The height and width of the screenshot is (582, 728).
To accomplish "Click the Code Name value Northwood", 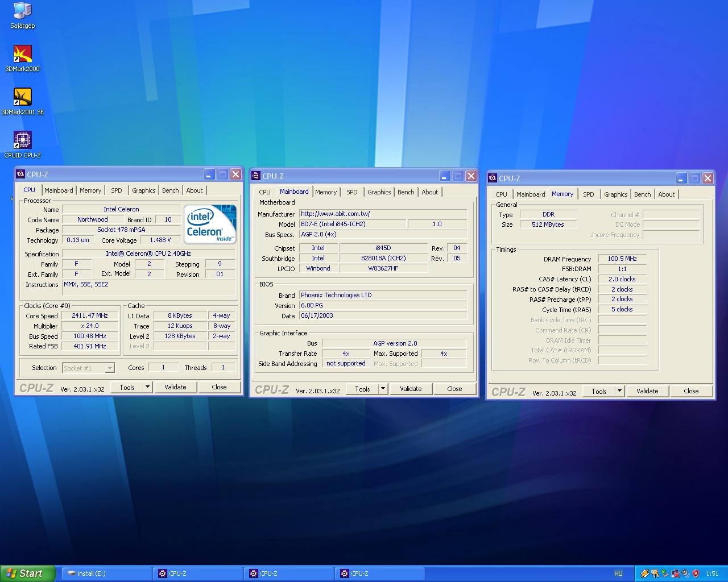I will [93, 219].
